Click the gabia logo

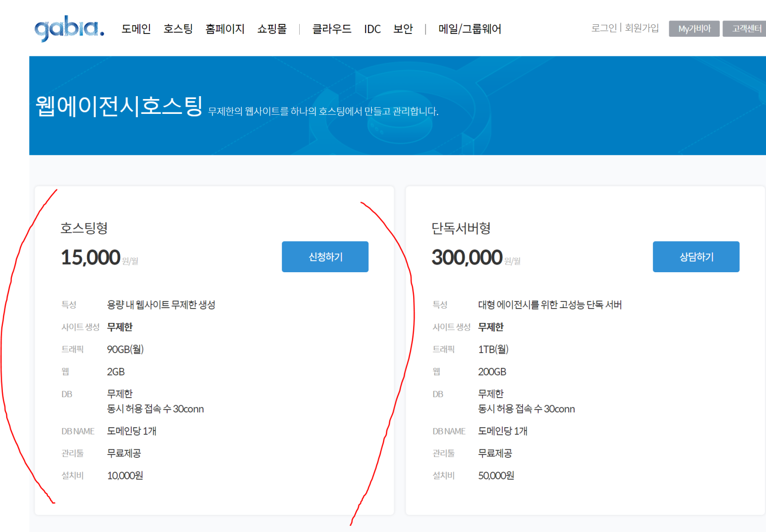pos(69,30)
